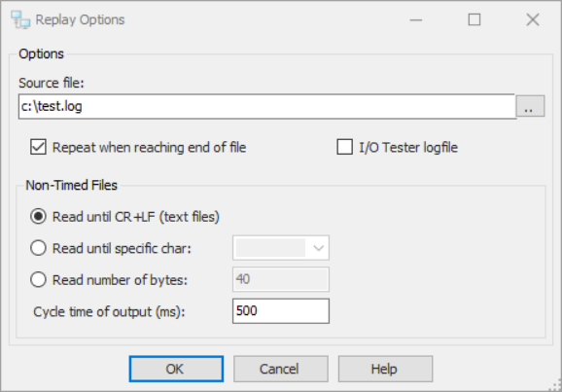Enable the I/O Tester logfile checkbox
Viewport: 562px width, 392px height.
(345, 147)
